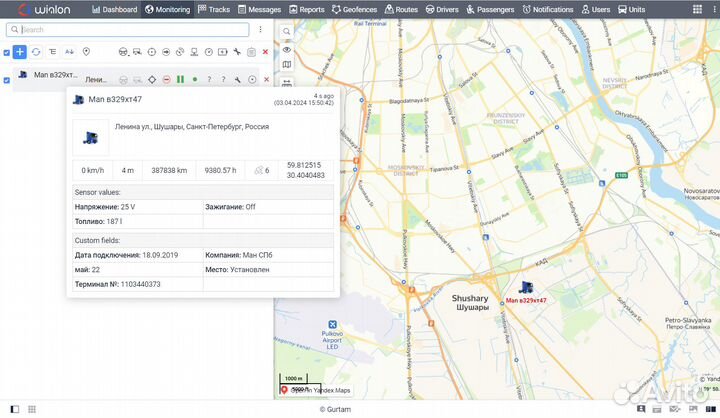Open the Passengers tab
This screenshot has width=720, height=418.
[x=490, y=9]
